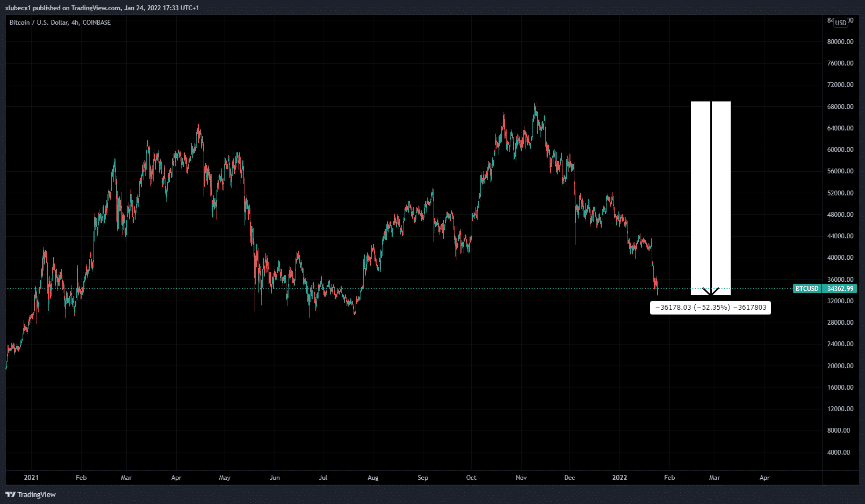Screen dimensions: 865x504
Task: Click the 2022 label on time axis
Action: point(619,477)
